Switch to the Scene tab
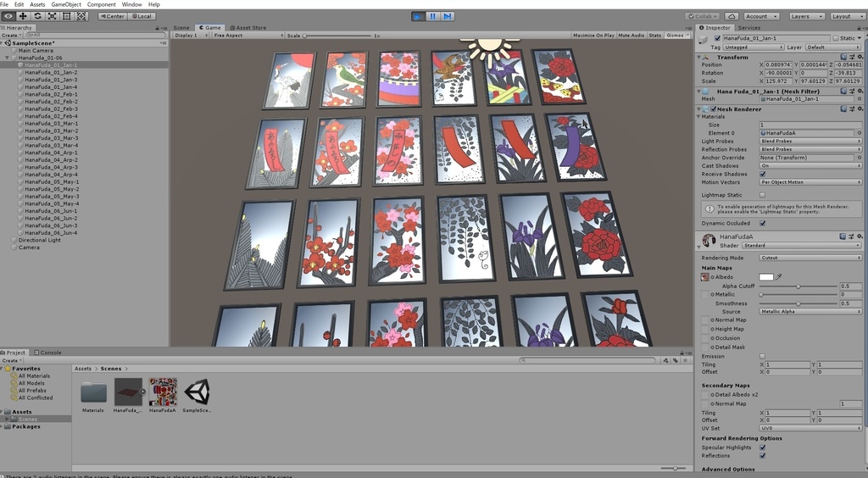868x478 pixels. [x=181, y=28]
